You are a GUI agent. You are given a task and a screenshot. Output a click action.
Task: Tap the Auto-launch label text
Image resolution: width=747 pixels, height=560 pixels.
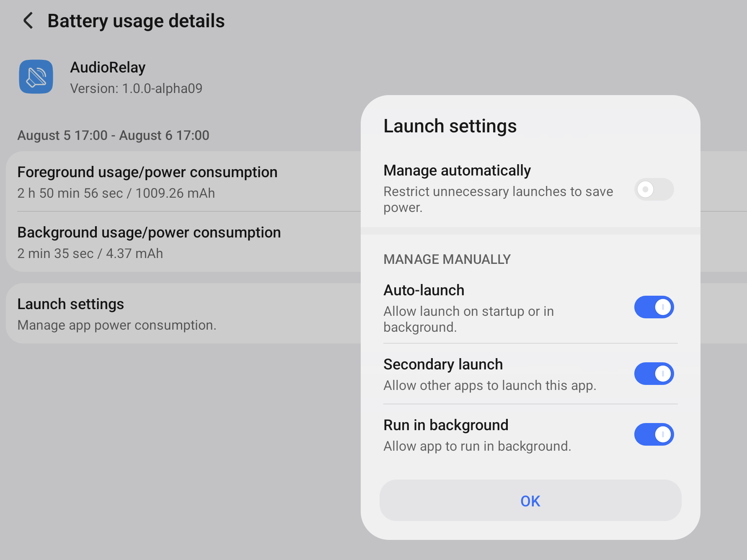click(x=424, y=290)
